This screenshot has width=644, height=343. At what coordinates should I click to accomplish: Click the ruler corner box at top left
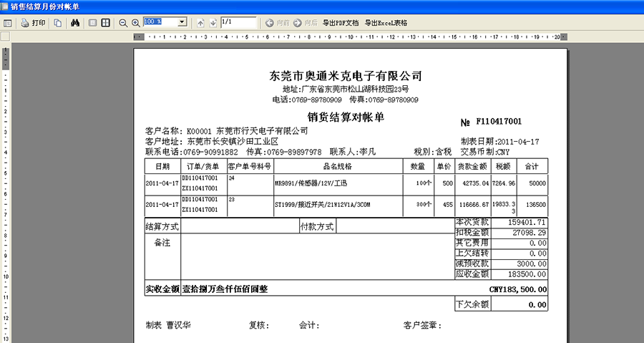[5, 37]
